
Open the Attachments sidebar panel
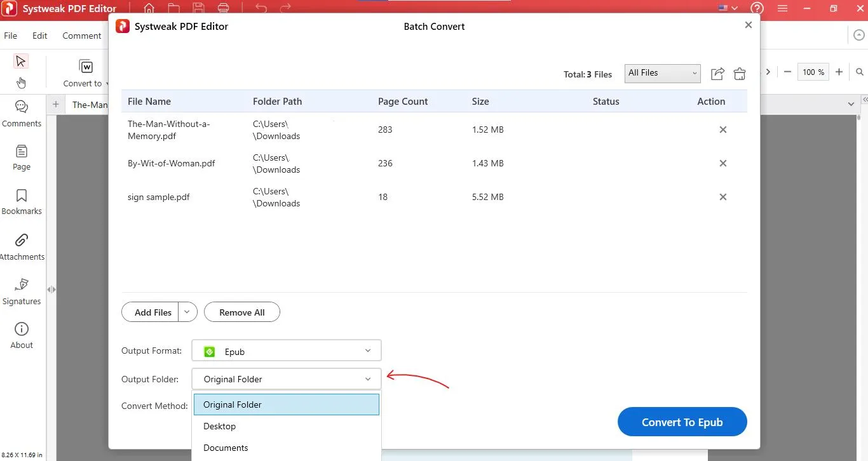click(x=22, y=247)
